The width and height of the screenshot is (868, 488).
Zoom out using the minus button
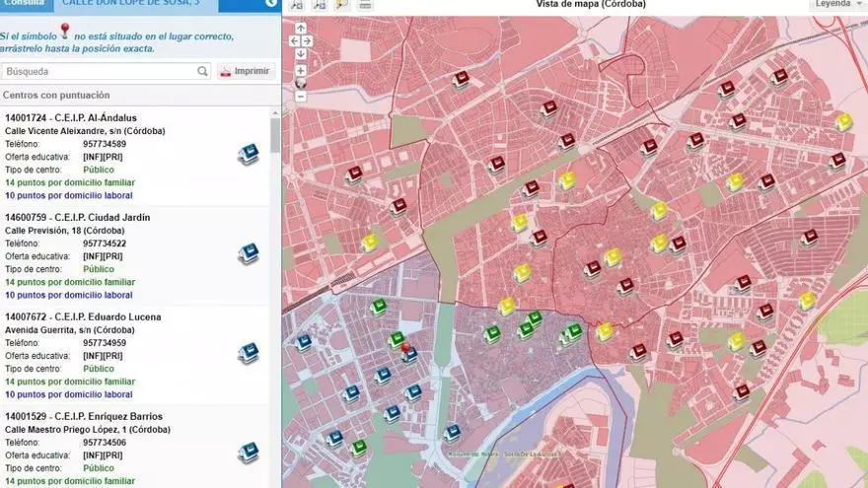click(301, 96)
